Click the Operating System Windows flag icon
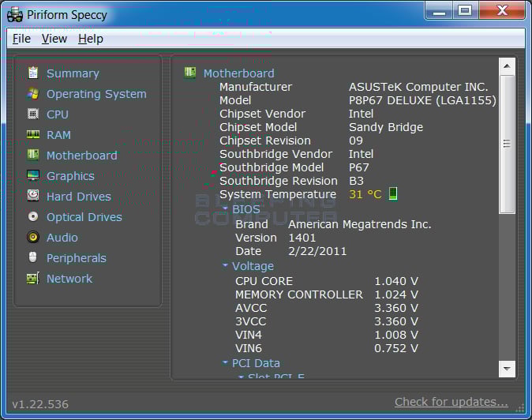This screenshot has height=420, width=532. pos(33,94)
